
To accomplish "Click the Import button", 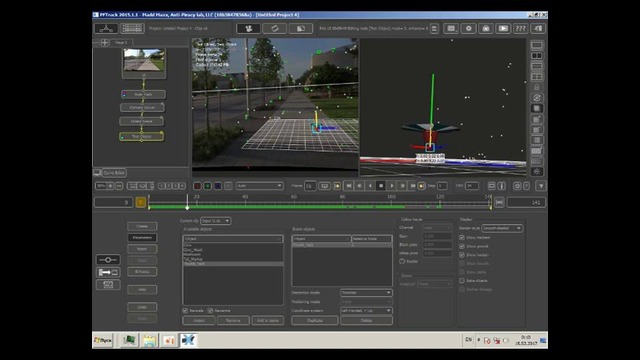I will (199, 321).
